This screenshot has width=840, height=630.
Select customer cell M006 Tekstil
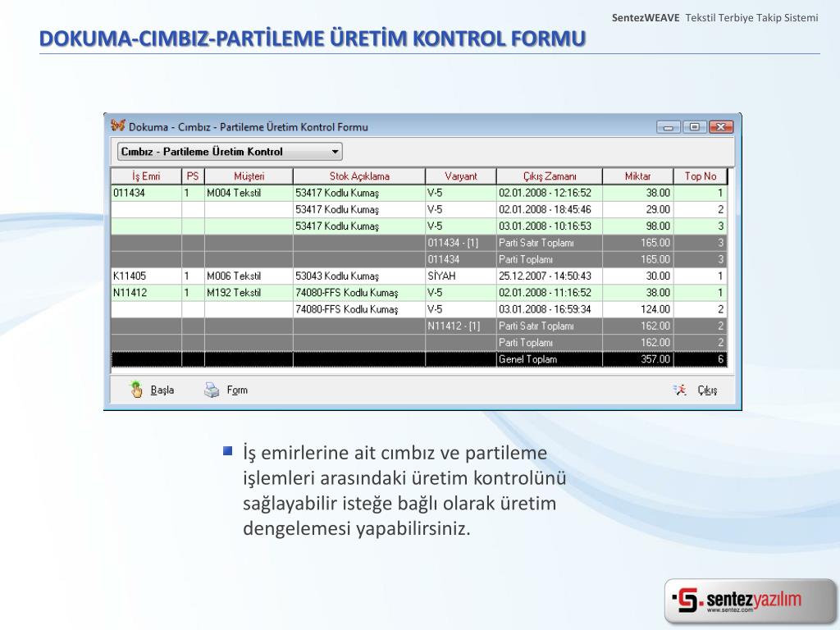click(249, 276)
